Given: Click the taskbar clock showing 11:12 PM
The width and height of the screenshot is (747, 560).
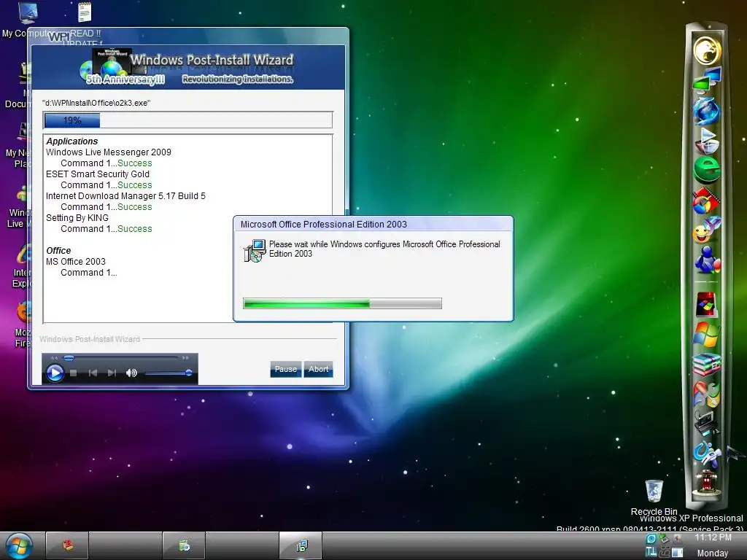Looking at the screenshot, I should pos(713,537).
